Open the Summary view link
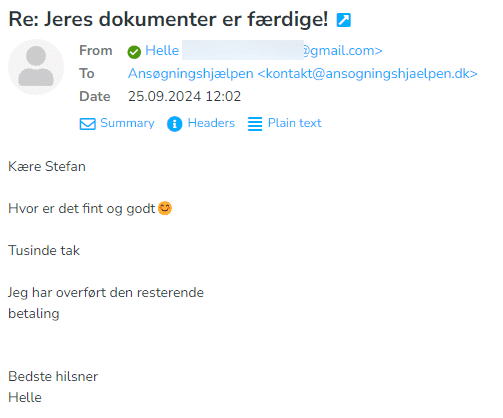 (x=127, y=123)
